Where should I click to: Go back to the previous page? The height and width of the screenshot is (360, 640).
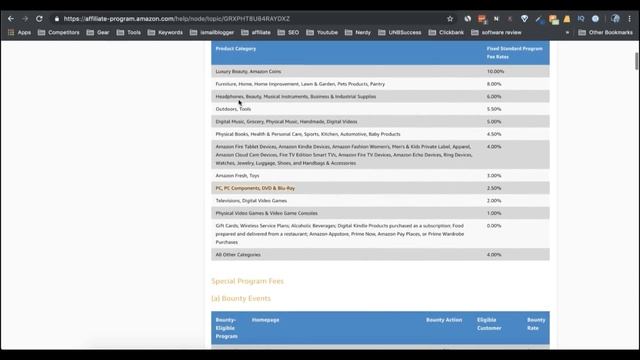pos(11,19)
